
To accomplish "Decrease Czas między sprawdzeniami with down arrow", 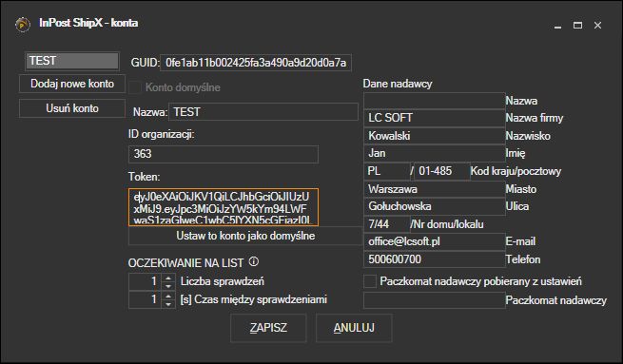I will point(168,304).
